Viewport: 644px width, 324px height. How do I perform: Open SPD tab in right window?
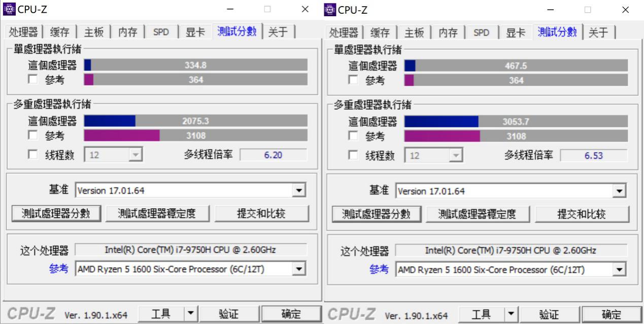(482, 32)
